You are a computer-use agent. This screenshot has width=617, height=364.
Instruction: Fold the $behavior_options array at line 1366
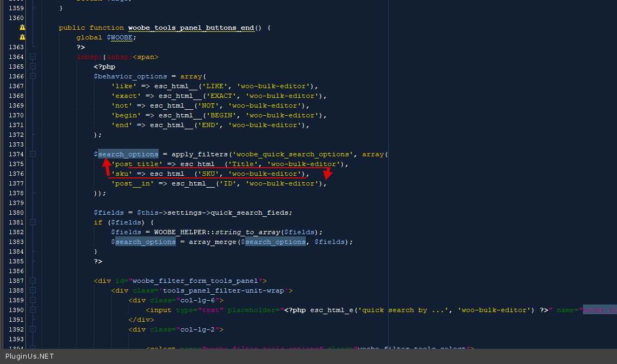[33, 76]
